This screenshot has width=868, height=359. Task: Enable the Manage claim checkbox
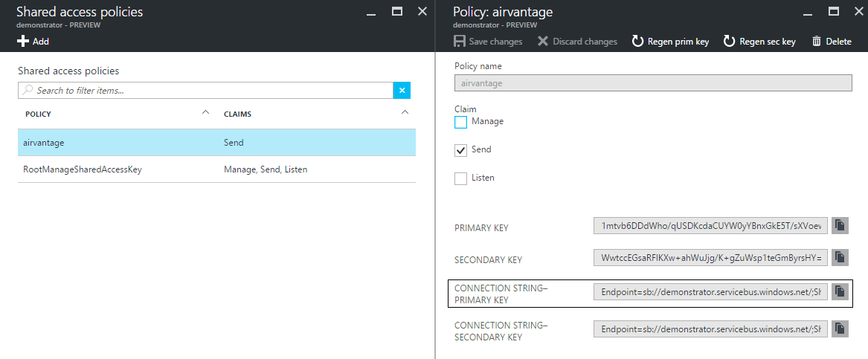click(x=461, y=122)
